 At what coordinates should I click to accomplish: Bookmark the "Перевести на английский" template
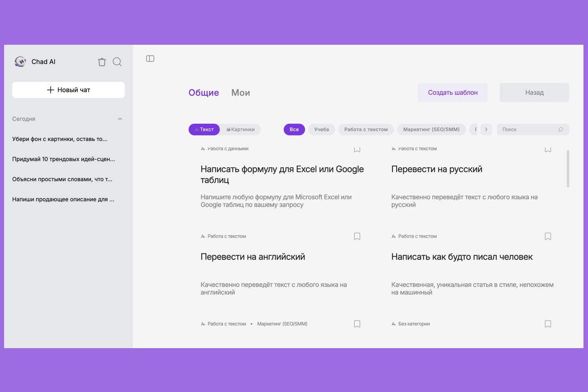357,236
